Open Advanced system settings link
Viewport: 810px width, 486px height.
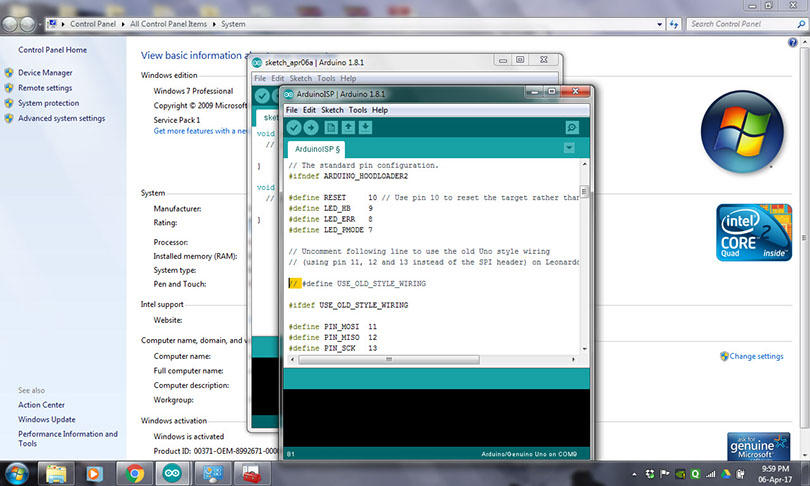pos(61,118)
